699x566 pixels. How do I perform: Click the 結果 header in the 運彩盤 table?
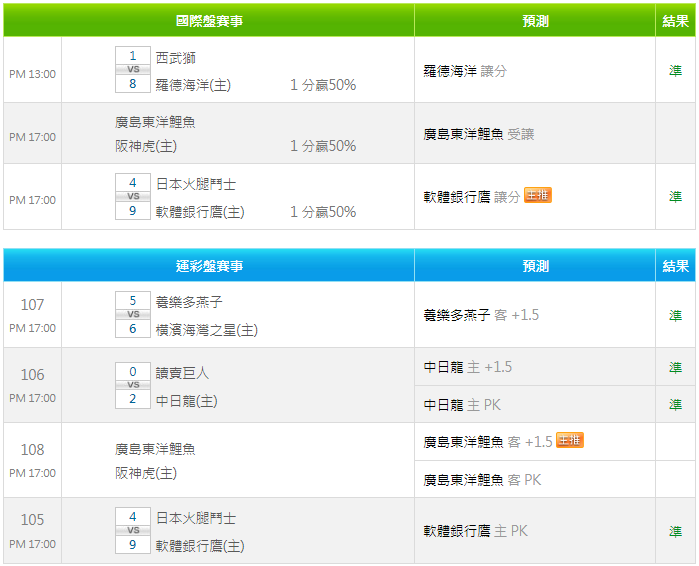pos(675,266)
